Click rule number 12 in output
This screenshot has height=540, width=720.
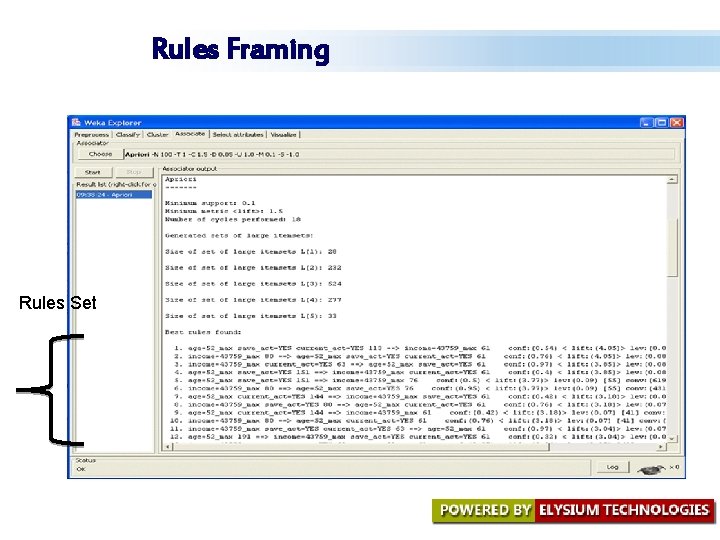point(418,437)
